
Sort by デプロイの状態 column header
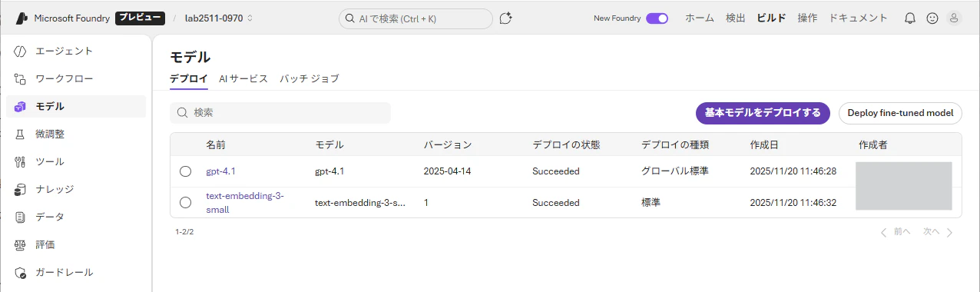566,144
